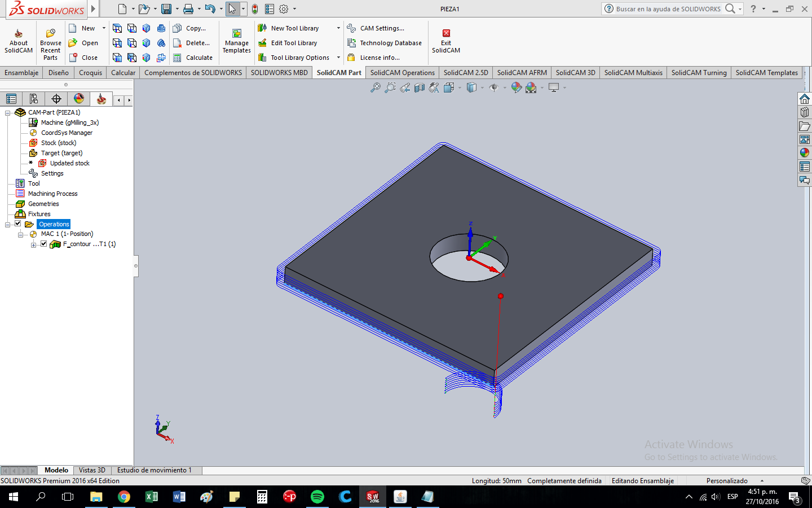
Task: Open the Croquis ribbon tab
Action: [x=90, y=73]
